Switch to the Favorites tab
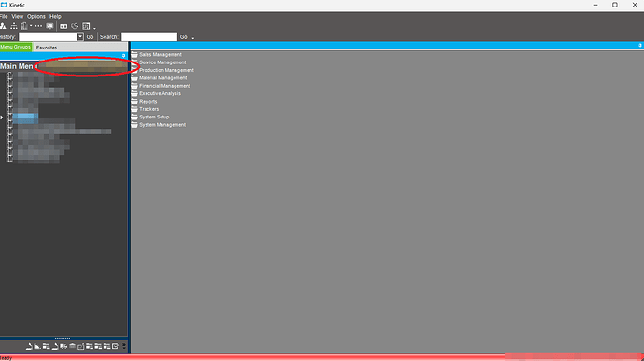Screen dimensions: 644x361 point(47,48)
